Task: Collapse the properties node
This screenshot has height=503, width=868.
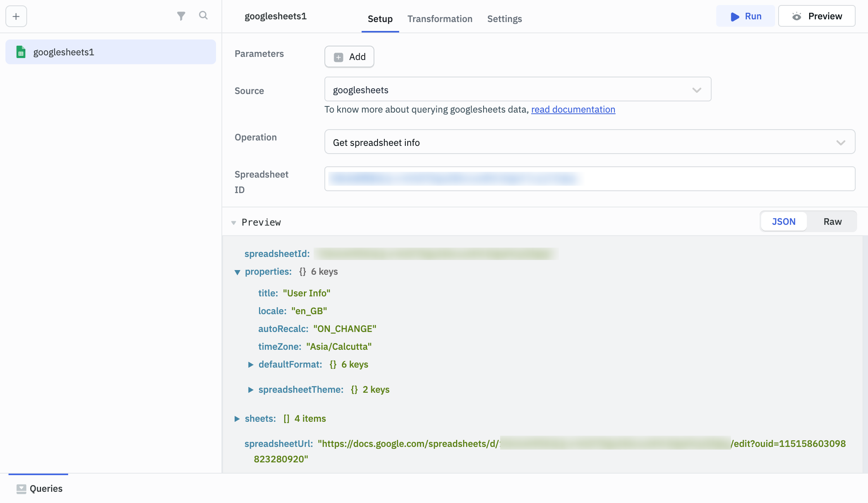Action: tap(237, 272)
